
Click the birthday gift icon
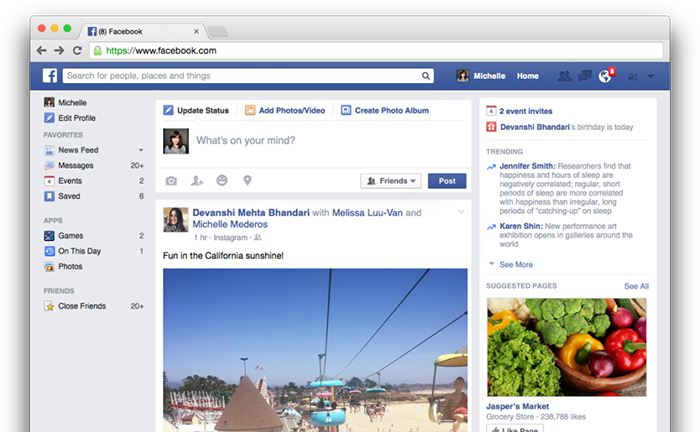[x=491, y=127]
